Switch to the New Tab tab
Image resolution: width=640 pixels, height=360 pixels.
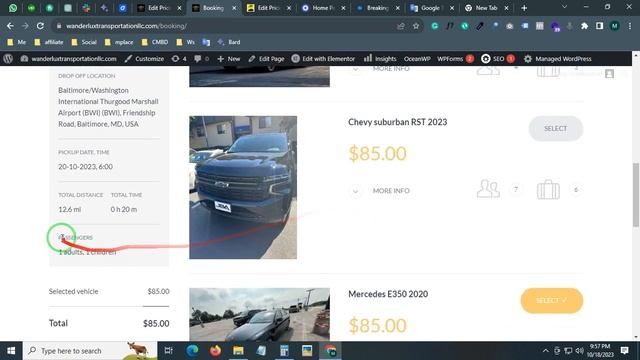click(x=486, y=8)
